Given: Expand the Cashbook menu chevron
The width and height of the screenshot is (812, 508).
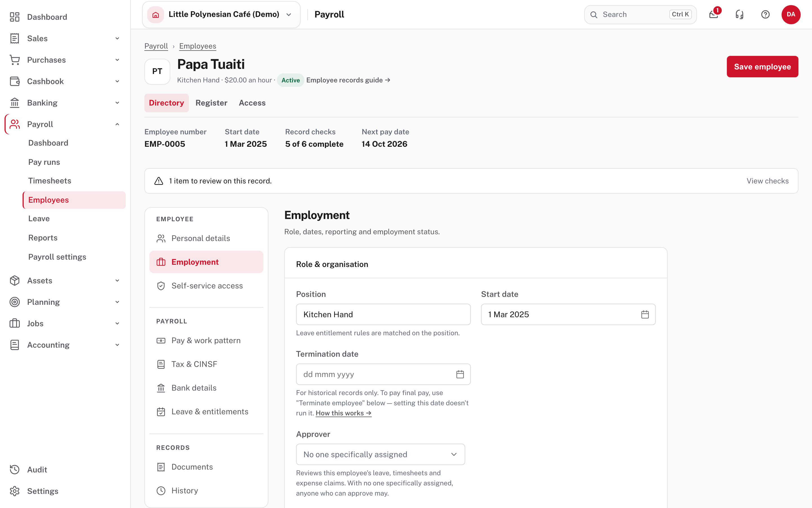Looking at the screenshot, I should click(118, 81).
